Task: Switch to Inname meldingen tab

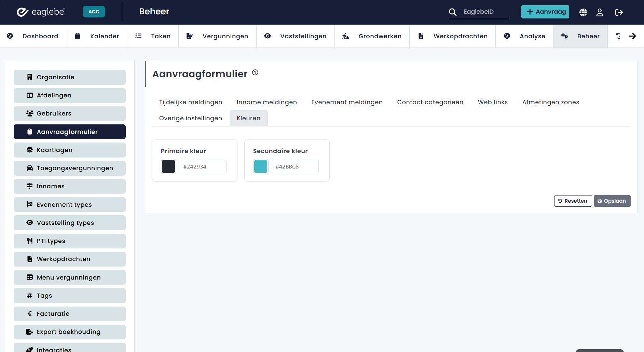Action: tap(267, 102)
